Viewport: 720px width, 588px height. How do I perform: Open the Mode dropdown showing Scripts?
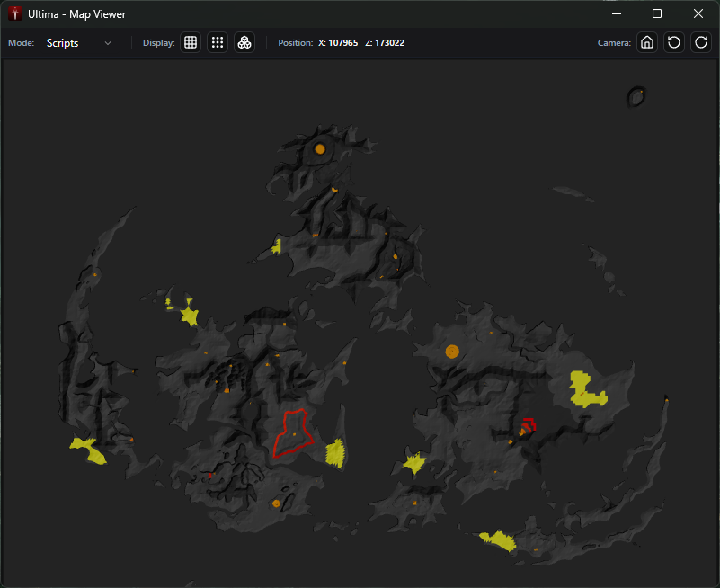[78, 43]
